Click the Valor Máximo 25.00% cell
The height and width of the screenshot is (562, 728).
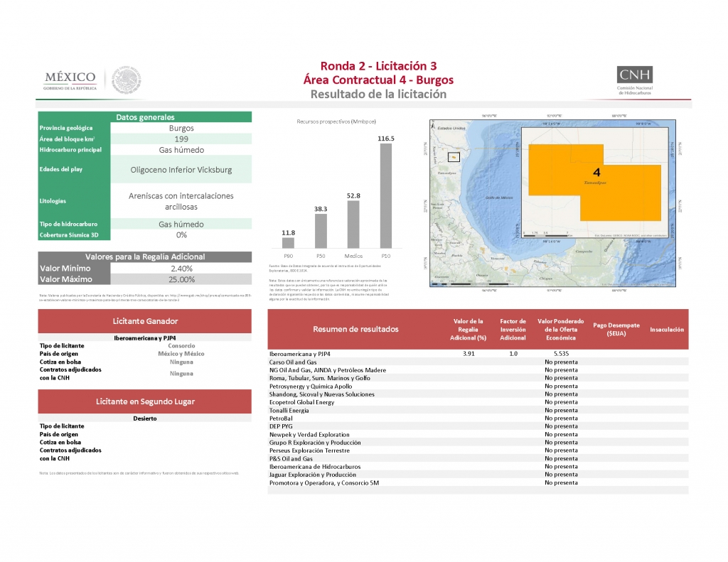[x=181, y=279]
